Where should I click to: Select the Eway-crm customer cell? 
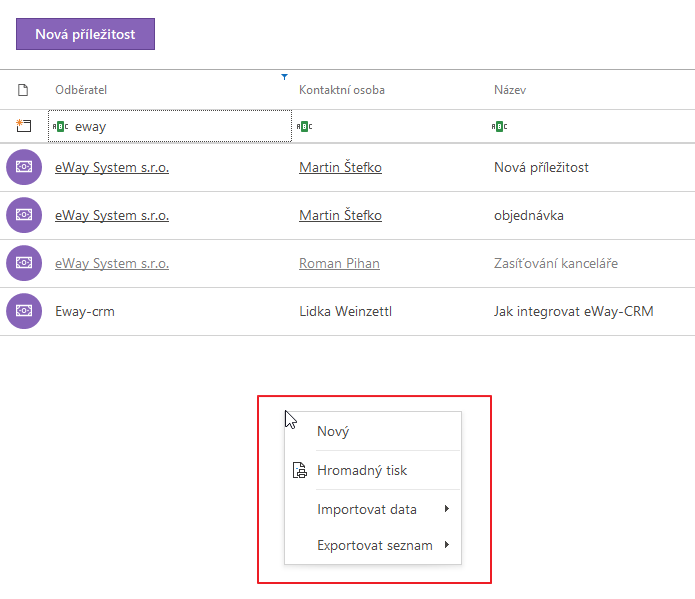click(x=85, y=311)
